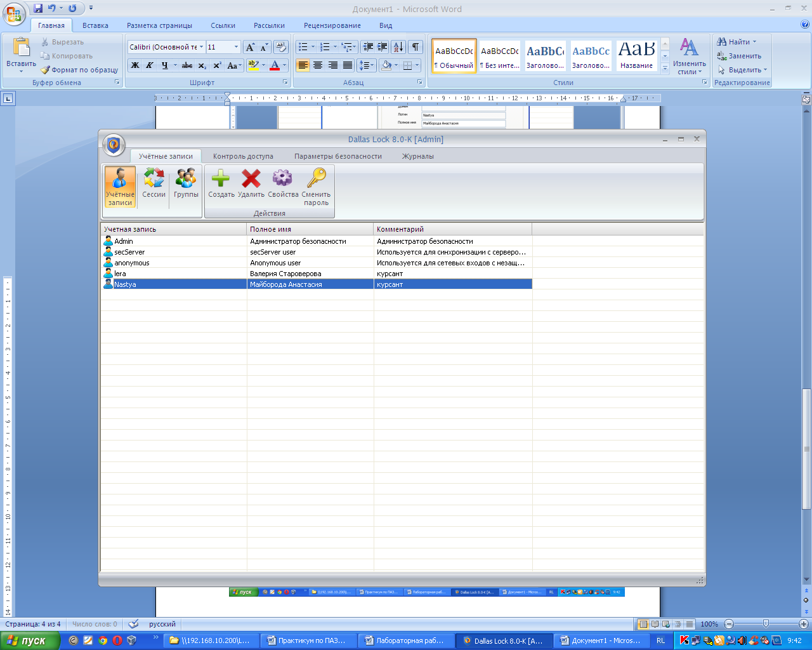Click the strikethrough abc icon in Word
This screenshot has width=812, height=650.
[187, 65]
